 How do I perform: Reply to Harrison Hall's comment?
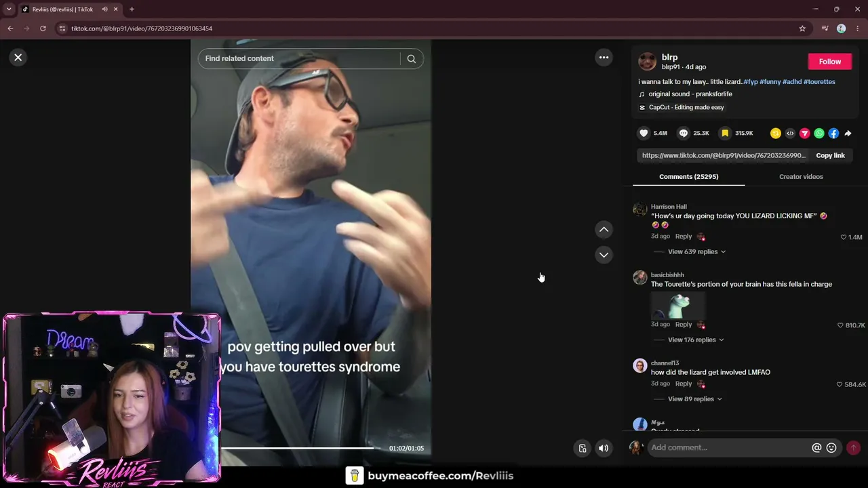[684, 237]
